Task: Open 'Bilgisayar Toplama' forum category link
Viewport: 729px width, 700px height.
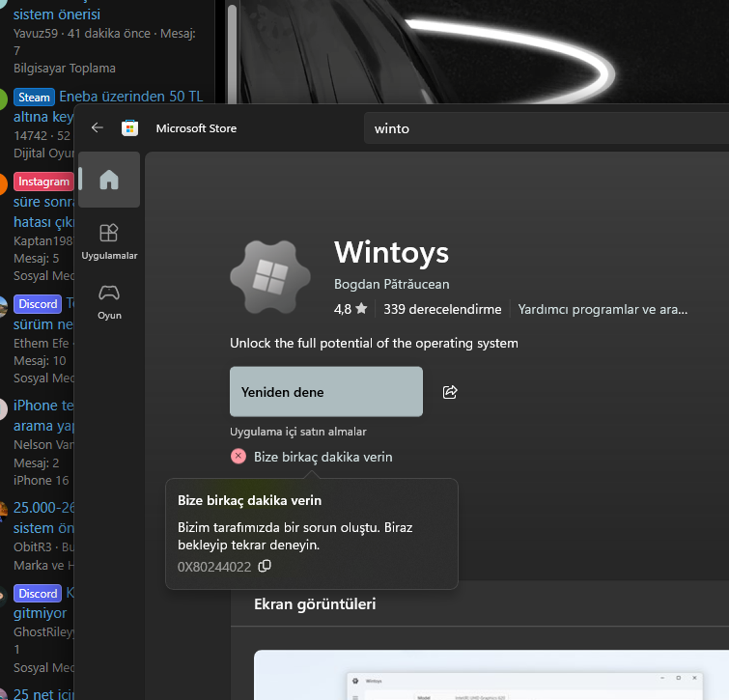Action: click(65, 69)
